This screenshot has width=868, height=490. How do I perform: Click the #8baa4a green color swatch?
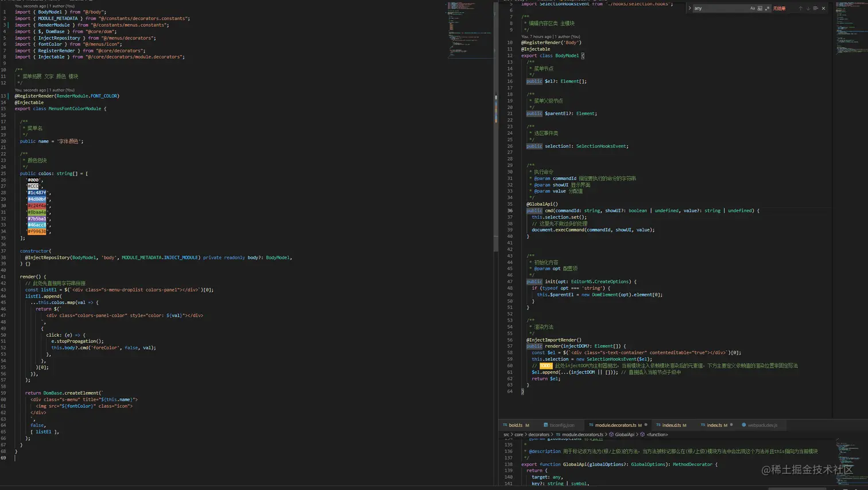pos(37,212)
